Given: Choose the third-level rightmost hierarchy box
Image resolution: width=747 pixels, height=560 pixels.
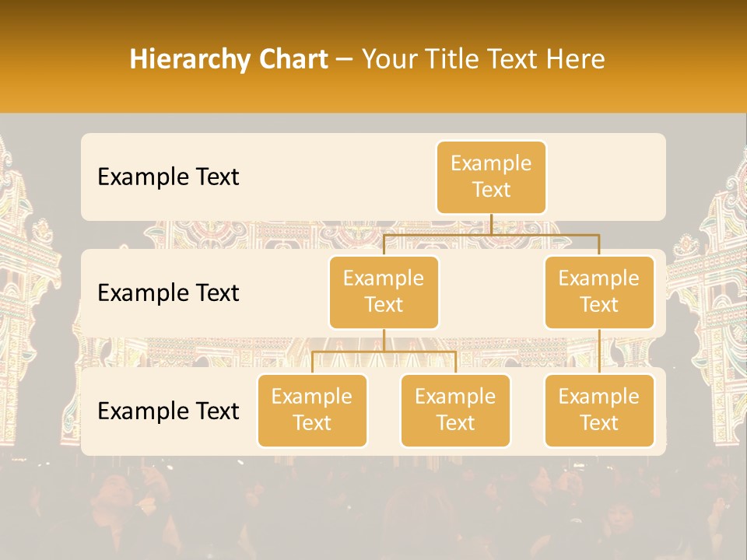Looking at the screenshot, I should pyautogui.click(x=599, y=410).
